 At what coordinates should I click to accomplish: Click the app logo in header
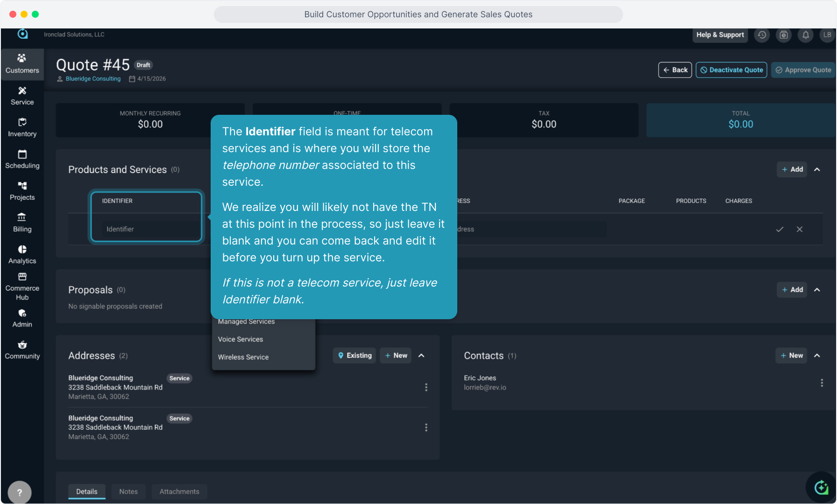pos(22,34)
